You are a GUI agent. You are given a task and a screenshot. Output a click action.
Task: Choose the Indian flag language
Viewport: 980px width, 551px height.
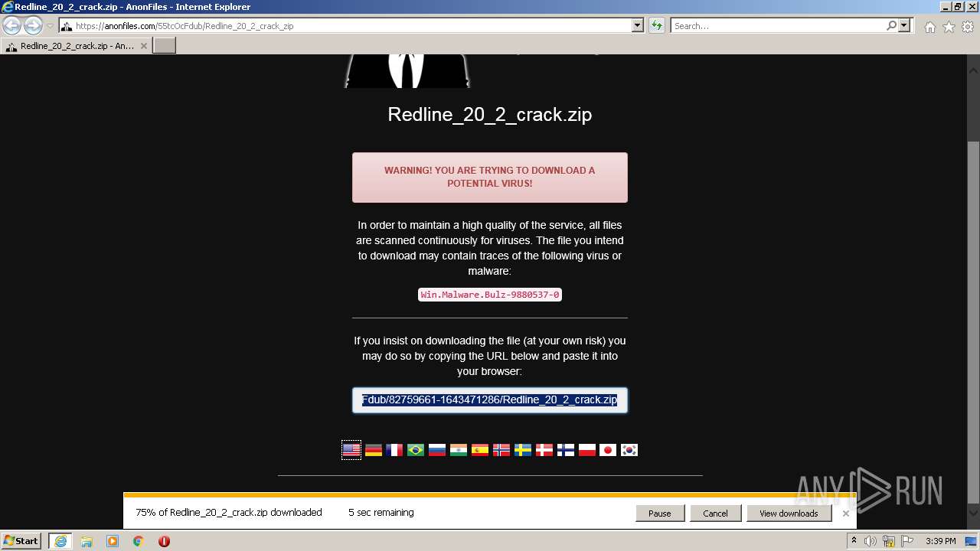coord(459,450)
